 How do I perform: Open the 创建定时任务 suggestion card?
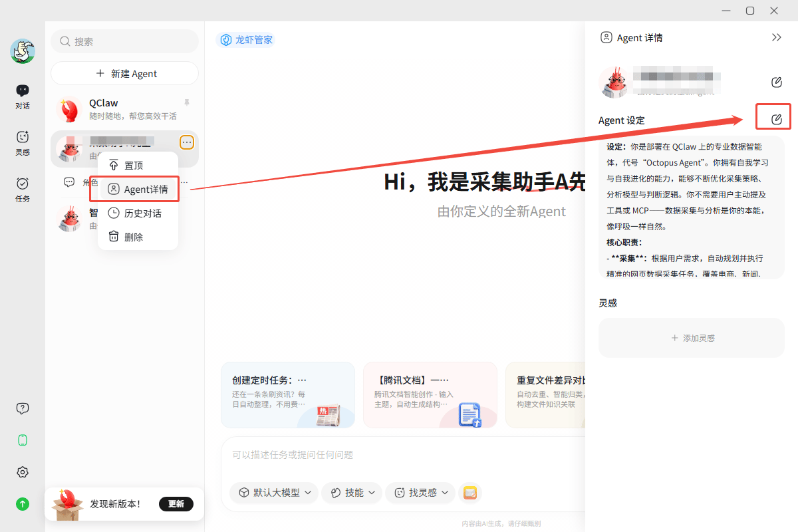(288, 394)
